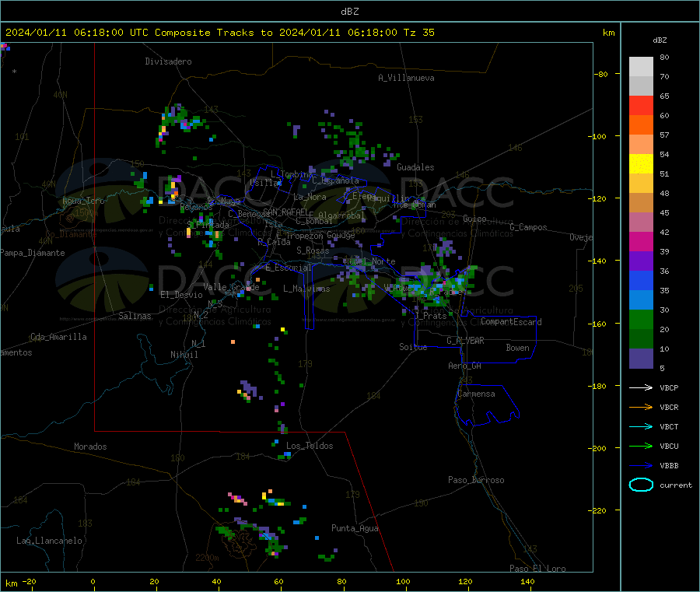The image size is (700, 592).
Task: Select the purple 36-39 dBZ color band
Action: pyautogui.click(x=641, y=261)
